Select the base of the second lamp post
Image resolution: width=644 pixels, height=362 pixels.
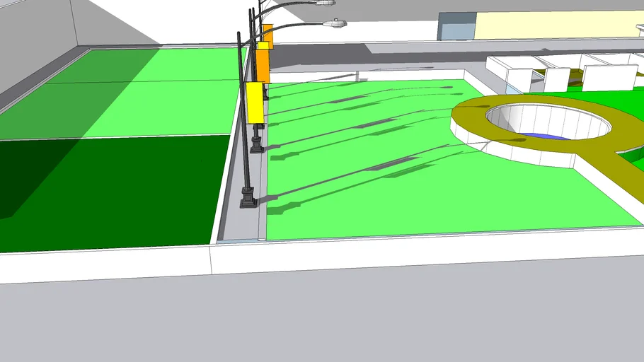256,145
